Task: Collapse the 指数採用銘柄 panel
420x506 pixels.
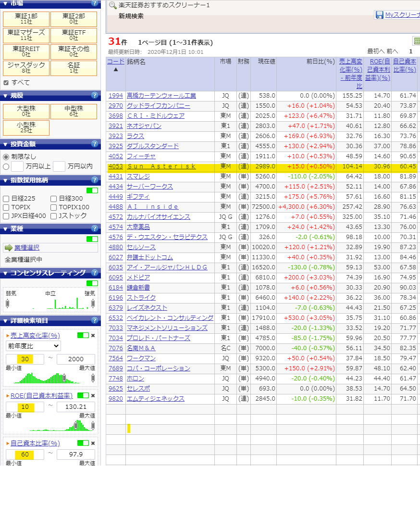Action: pyautogui.click(x=5, y=180)
